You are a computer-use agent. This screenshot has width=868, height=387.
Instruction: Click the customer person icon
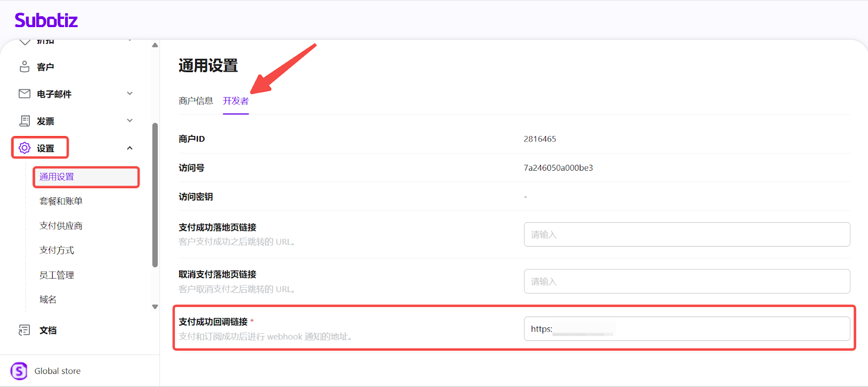pos(24,67)
